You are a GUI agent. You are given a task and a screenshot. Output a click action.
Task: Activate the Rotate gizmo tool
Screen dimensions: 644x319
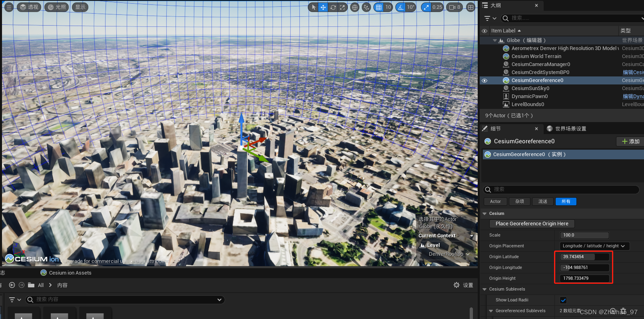[x=333, y=7]
